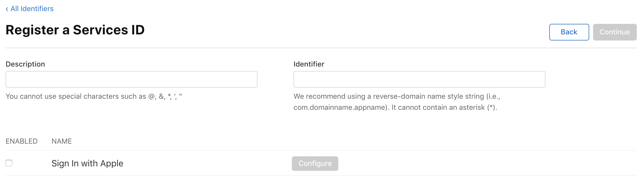Click the NAME column header
The width and height of the screenshot is (644, 183).
[62, 141]
